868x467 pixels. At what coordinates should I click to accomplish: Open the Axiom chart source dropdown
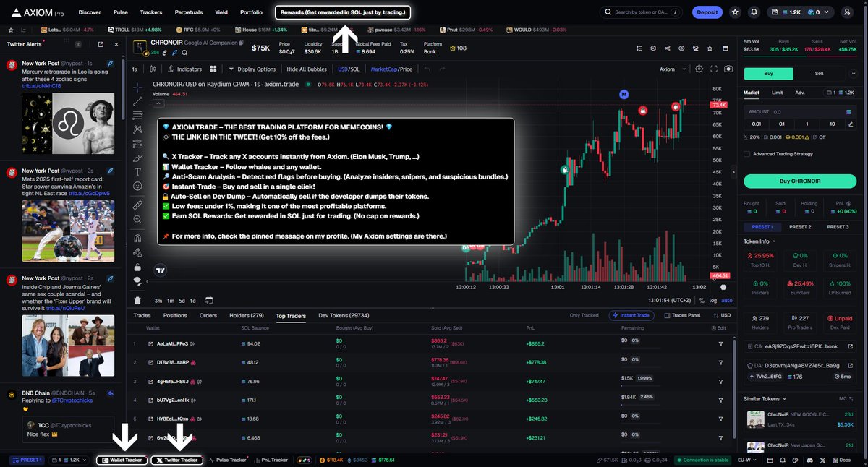[671, 69]
